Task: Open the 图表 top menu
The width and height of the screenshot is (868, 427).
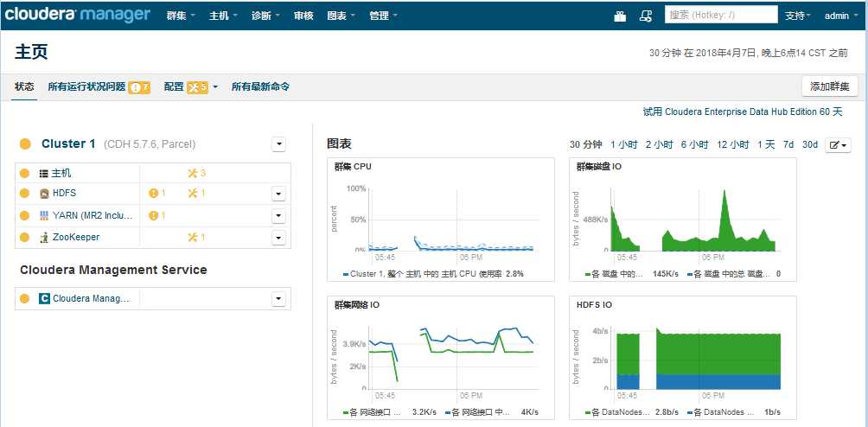Action: 341,16
